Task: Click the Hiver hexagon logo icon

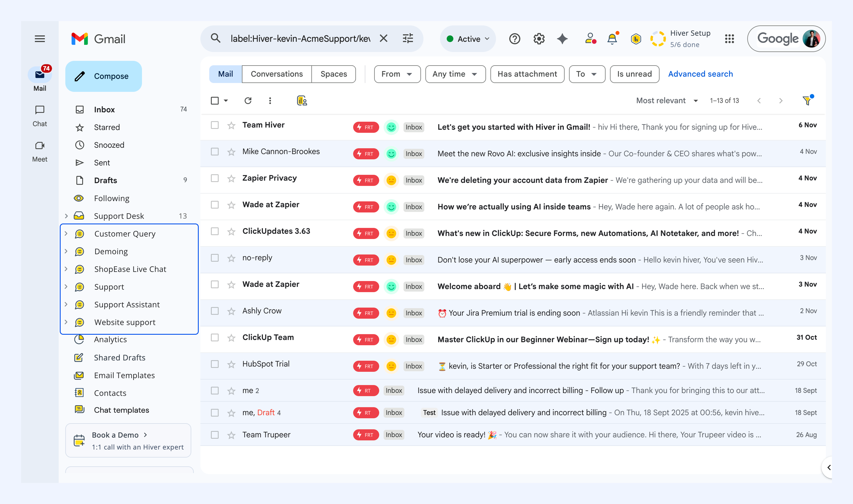Action: 635,39
